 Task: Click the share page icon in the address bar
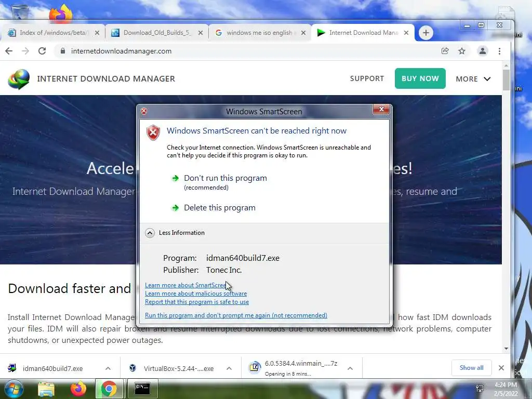445,51
